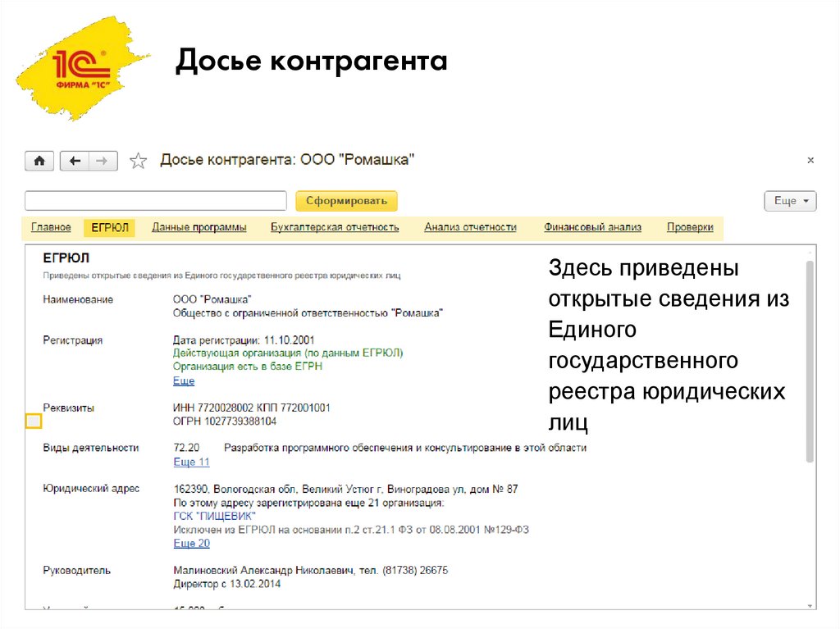Switch to the Главное tab
Screen dimensions: 840x629
click(51, 227)
